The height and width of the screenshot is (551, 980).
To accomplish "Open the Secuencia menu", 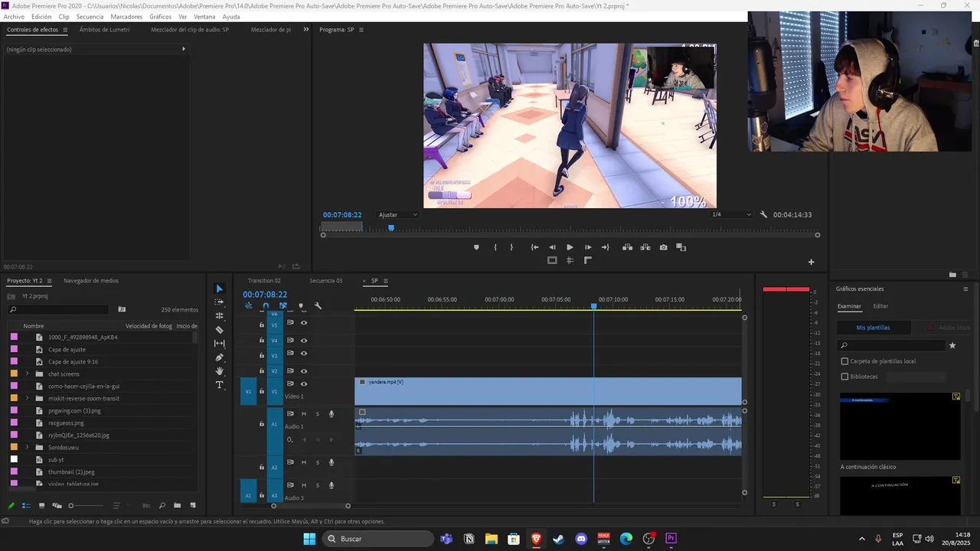I will pos(90,17).
